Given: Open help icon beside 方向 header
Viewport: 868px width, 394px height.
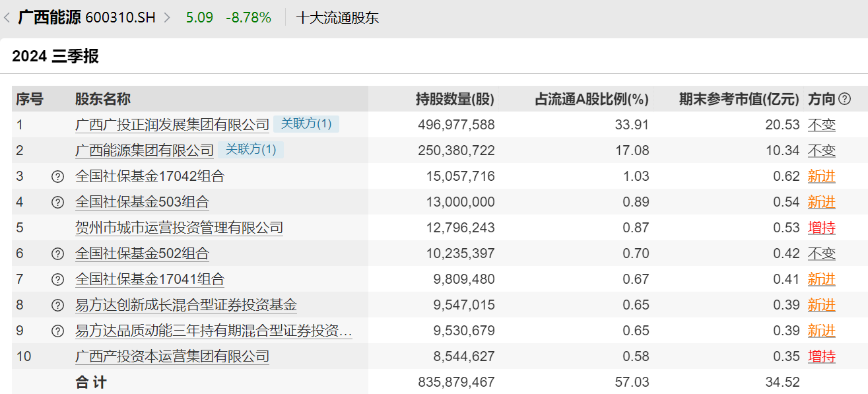Looking at the screenshot, I should point(844,99).
